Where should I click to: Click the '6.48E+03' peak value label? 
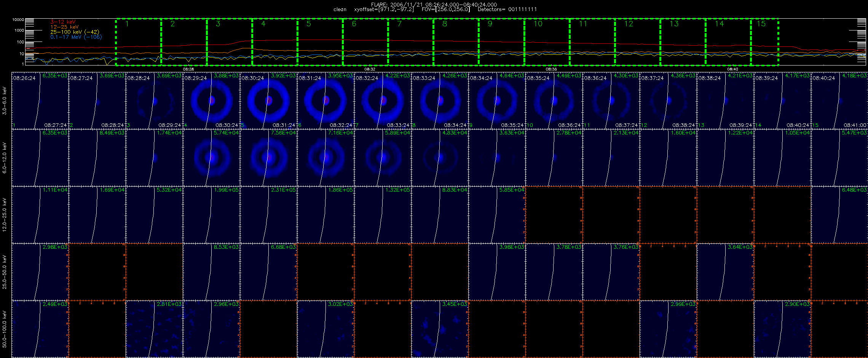coord(854,190)
